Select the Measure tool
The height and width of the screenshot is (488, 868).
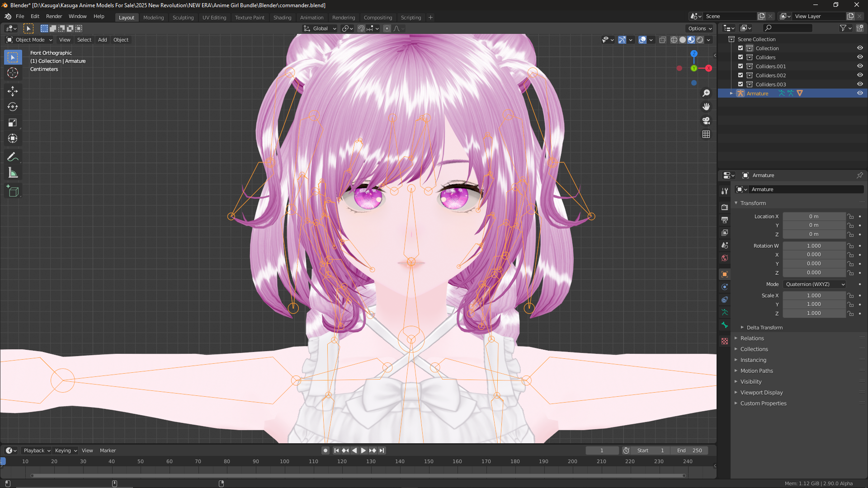(13, 173)
